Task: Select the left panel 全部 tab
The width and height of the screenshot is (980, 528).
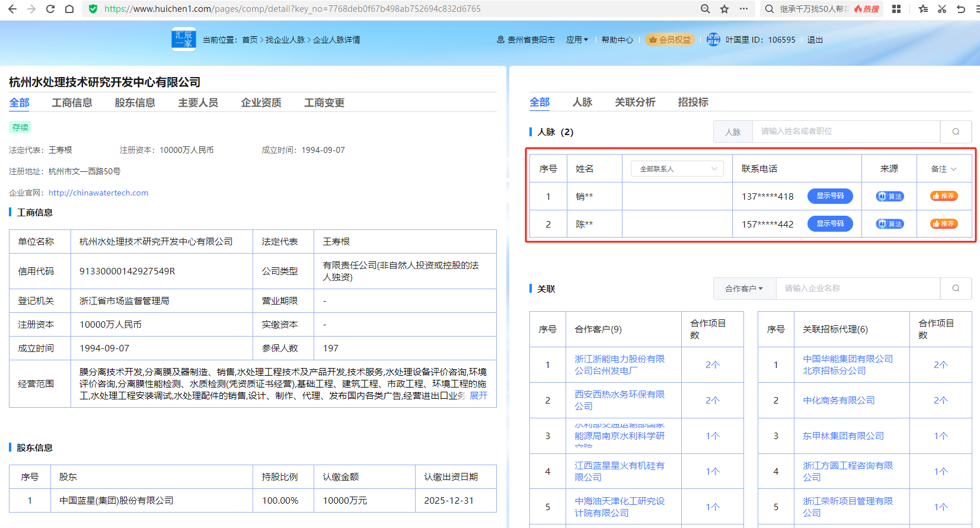Action: tap(19, 103)
